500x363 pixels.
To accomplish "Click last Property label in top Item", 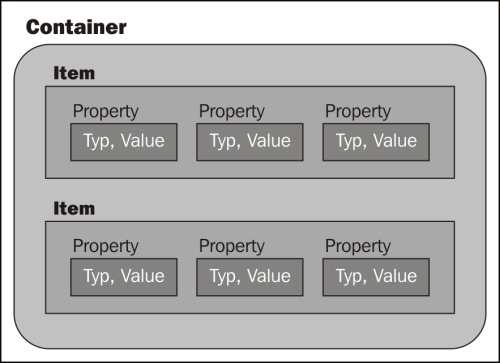I will pyautogui.click(x=358, y=112).
